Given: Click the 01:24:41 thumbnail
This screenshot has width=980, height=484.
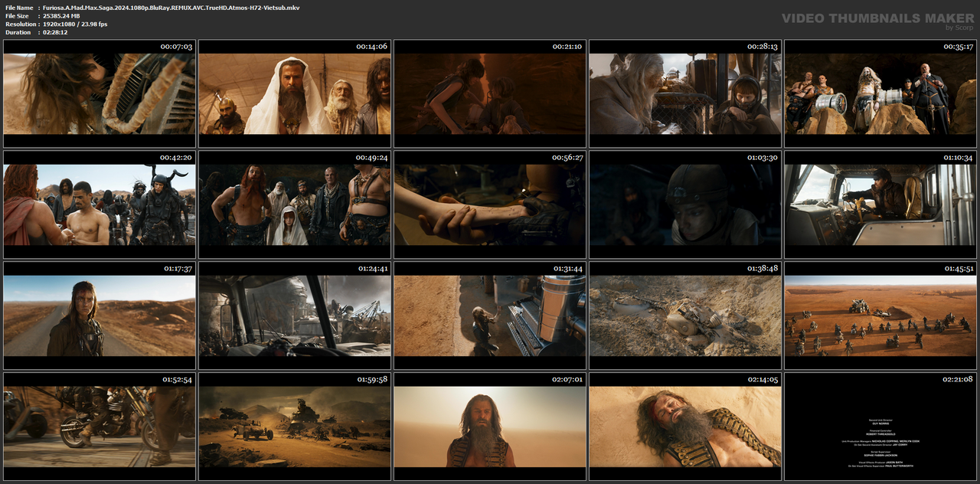Looking at the screenshot, I should (x=295, y=316).
